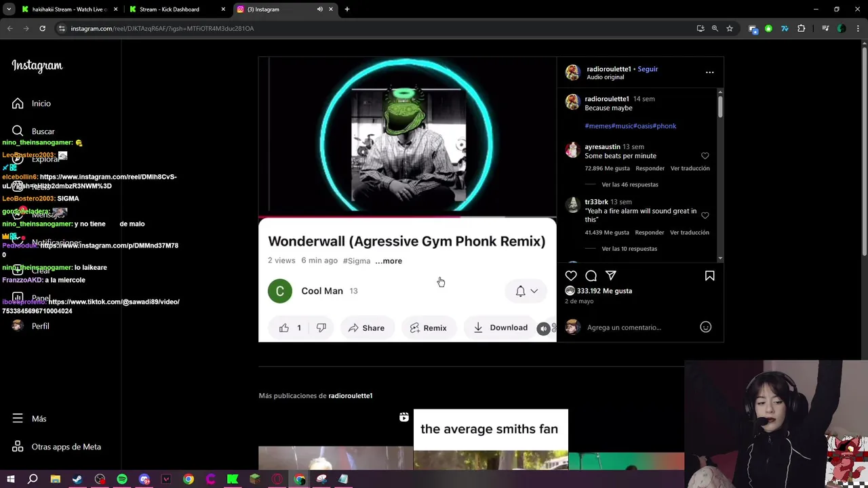Open Chrome extensions puzzle icon
868x488 pixels.
(x=802, y=28)
